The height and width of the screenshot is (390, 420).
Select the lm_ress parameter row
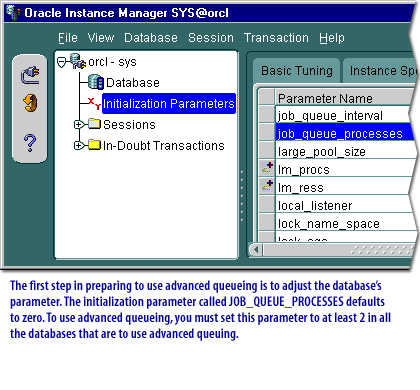pos(343,187)
